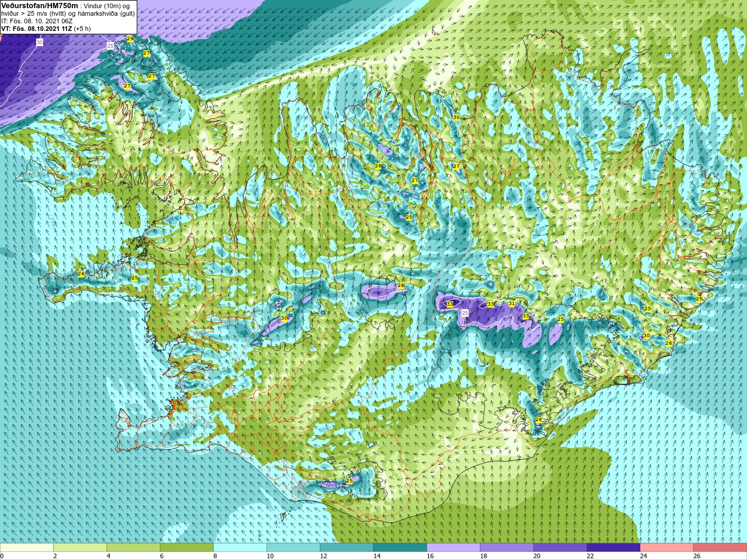Image resolution: width=747 pixels, height=560 pixels.
Task: Click the legend tick label 24
Action: click(643, 556)
